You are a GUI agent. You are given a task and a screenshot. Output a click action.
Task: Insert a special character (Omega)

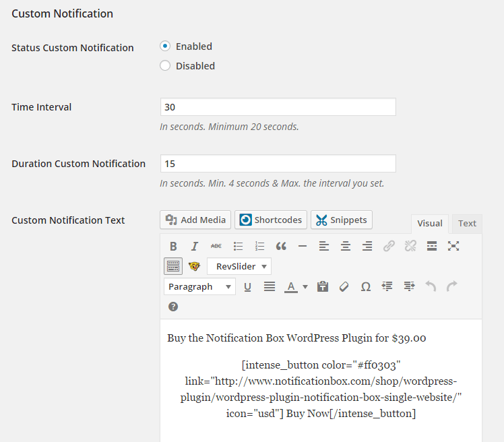[366, 287]
